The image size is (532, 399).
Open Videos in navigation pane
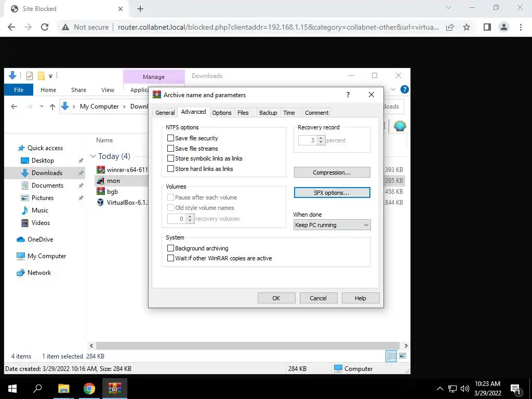tap(41, 223)
